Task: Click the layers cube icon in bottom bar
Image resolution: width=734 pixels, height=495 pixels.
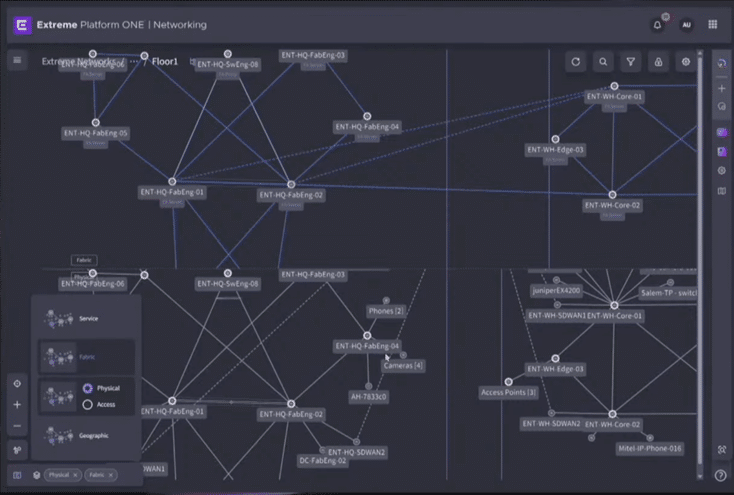Action: coord(37,475)
